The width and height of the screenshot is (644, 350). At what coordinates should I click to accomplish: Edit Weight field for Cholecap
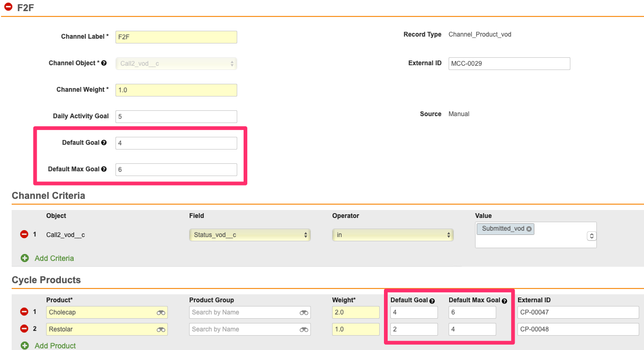(x=355, y=312)
